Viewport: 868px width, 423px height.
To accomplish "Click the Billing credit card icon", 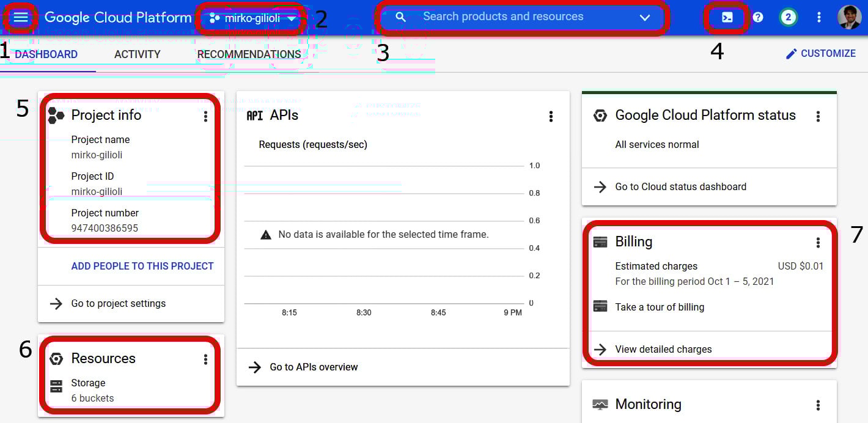I will [x=600, y=242].
